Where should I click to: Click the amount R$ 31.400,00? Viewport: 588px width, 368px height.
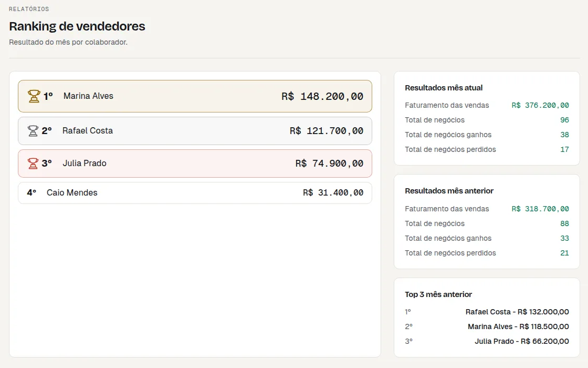[333, 192]
